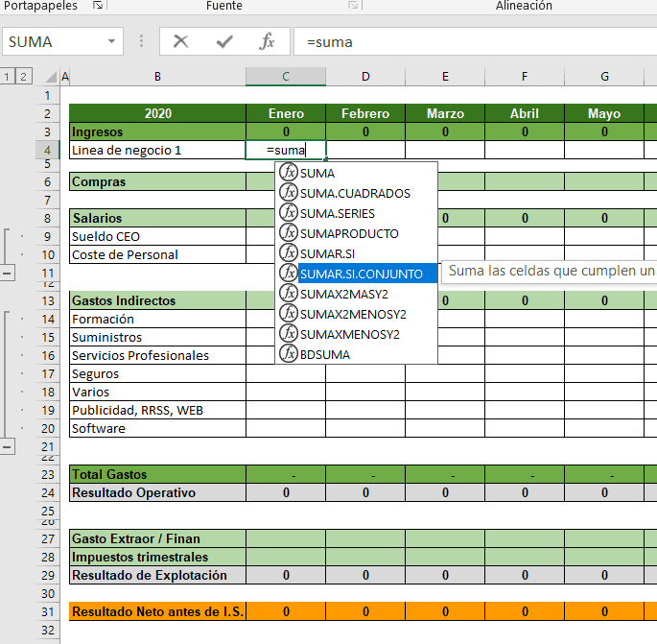The height and width of the screenshot is (644, 657).
Task: Click the Mayo column heading cell
Action: tap(604, 113)
